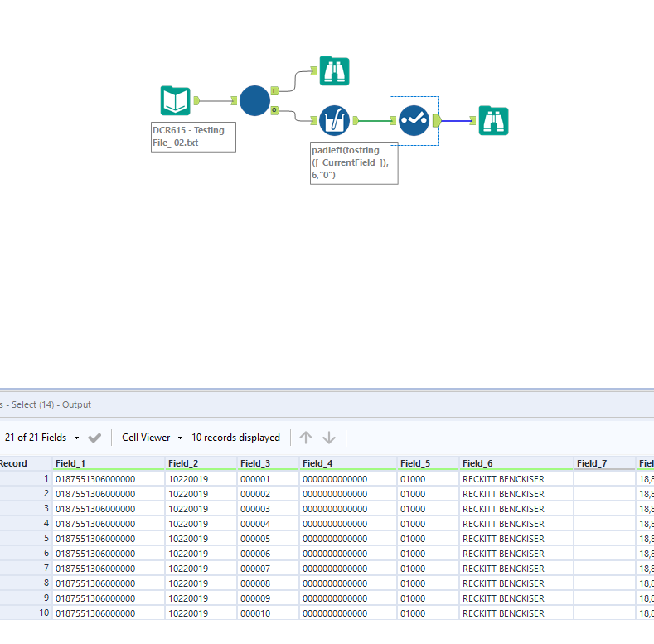Click the plain blue circle tool
Viewport: 654px width, 644px height.
coord(254,100)
